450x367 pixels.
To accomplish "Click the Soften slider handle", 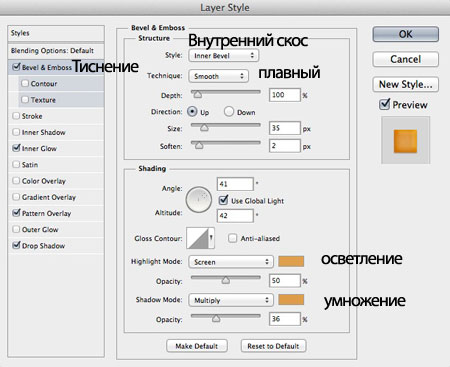I will coord(199,145).
